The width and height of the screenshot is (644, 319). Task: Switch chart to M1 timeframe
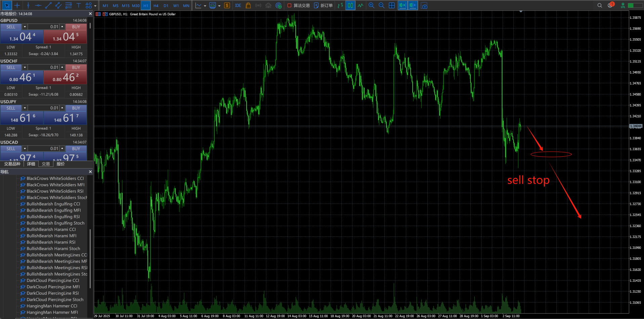(105, 6)
